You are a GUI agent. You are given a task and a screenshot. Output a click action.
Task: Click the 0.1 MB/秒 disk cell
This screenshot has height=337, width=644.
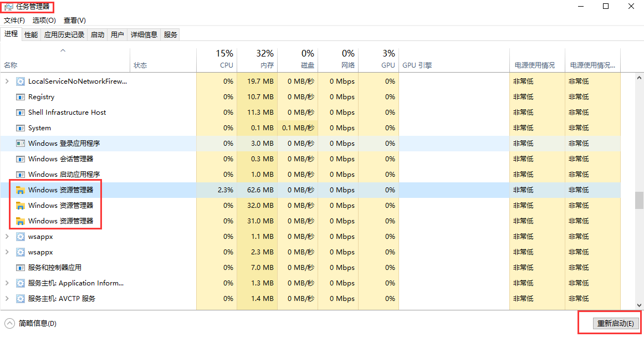click(x=298, y=128)
